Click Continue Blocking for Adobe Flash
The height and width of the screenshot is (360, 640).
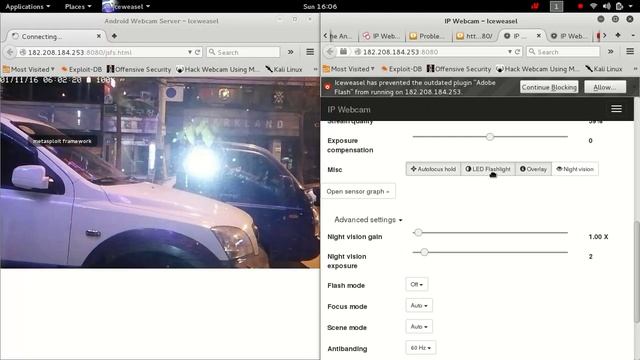(x=549, y=87)
